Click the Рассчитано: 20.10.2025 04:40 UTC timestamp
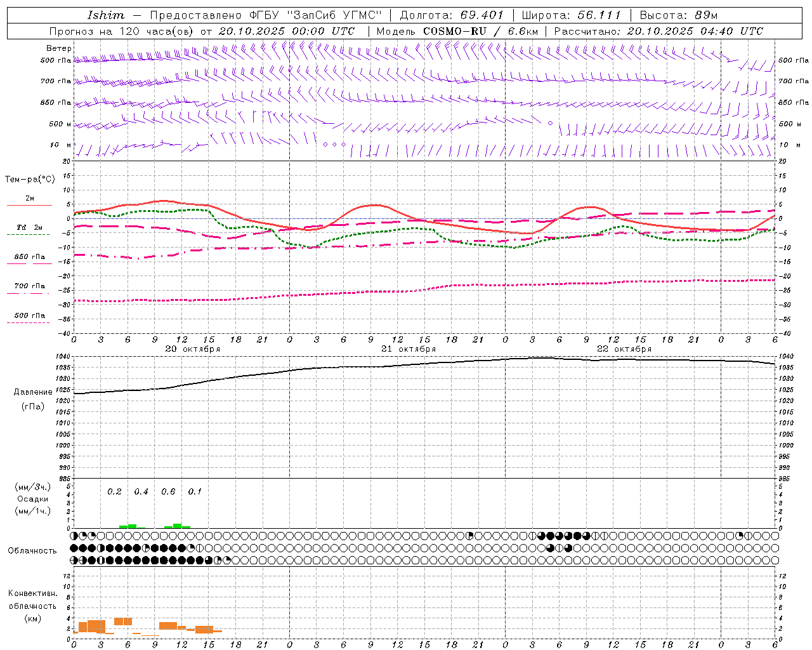 (x=658, y=31)
